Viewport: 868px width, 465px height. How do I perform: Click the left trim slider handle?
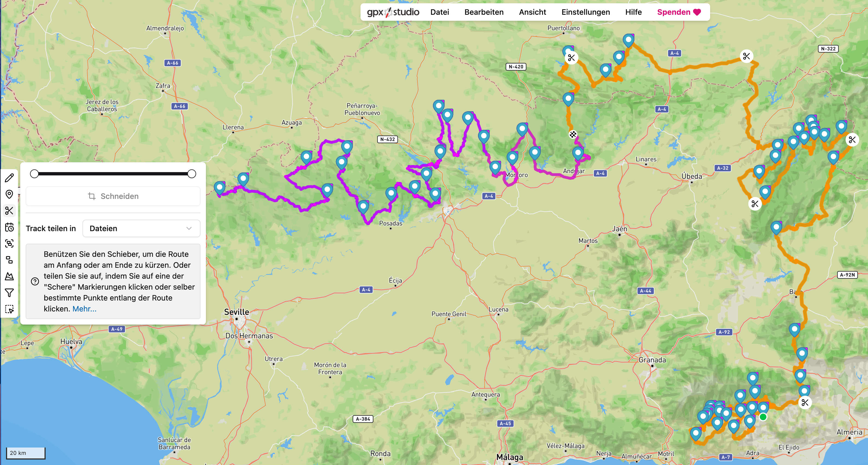tap(34, 174)
